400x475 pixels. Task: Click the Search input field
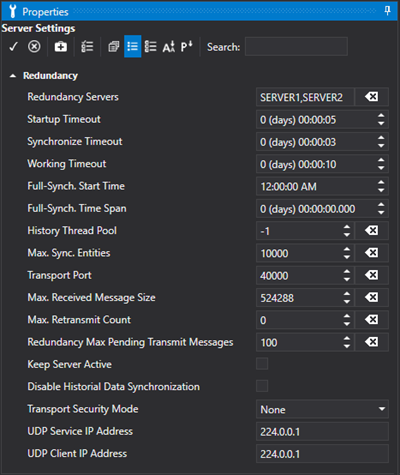296,46
